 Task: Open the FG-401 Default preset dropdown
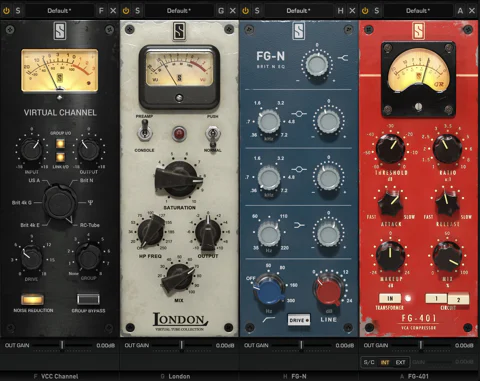tap(418, 11)
